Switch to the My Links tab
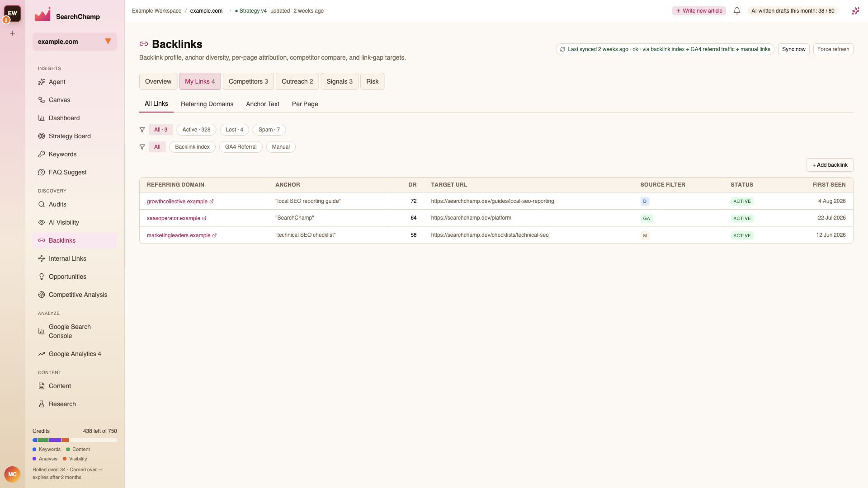The height and width of the screenshot is (488, 868). pos(200,81)
